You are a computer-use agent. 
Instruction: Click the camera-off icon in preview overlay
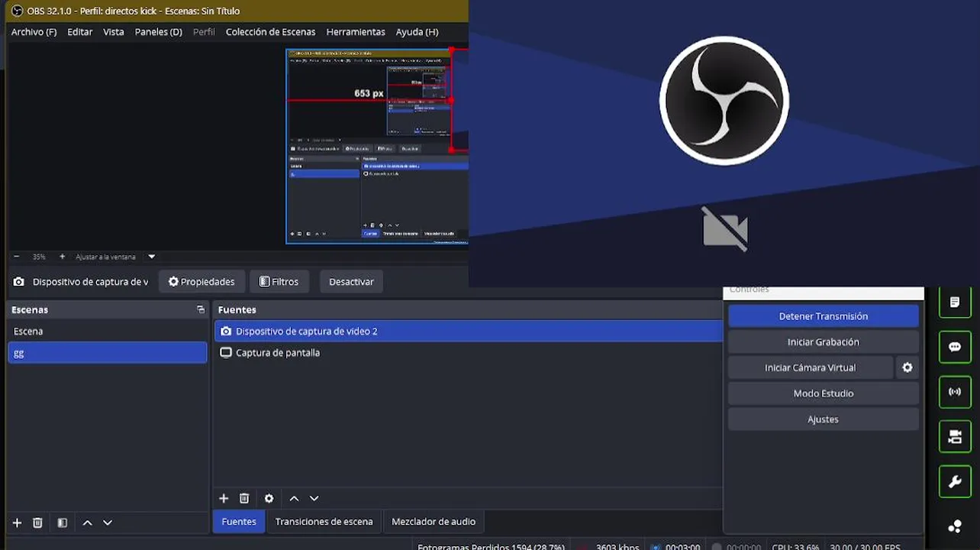(724, 228)
